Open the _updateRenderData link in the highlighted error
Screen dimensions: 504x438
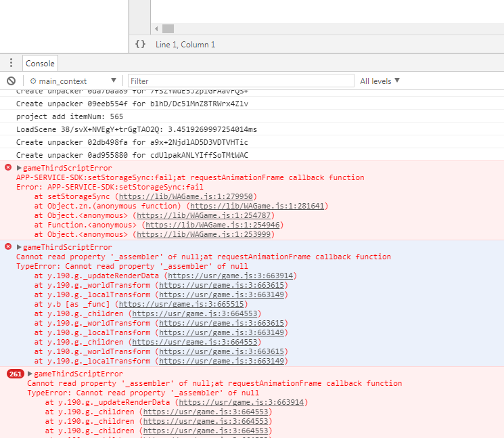pyautogui.click(x=231, y=276)
